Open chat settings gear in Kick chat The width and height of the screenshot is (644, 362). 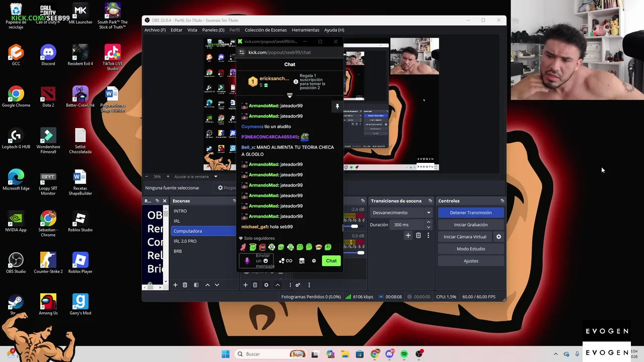click(314, 261)
